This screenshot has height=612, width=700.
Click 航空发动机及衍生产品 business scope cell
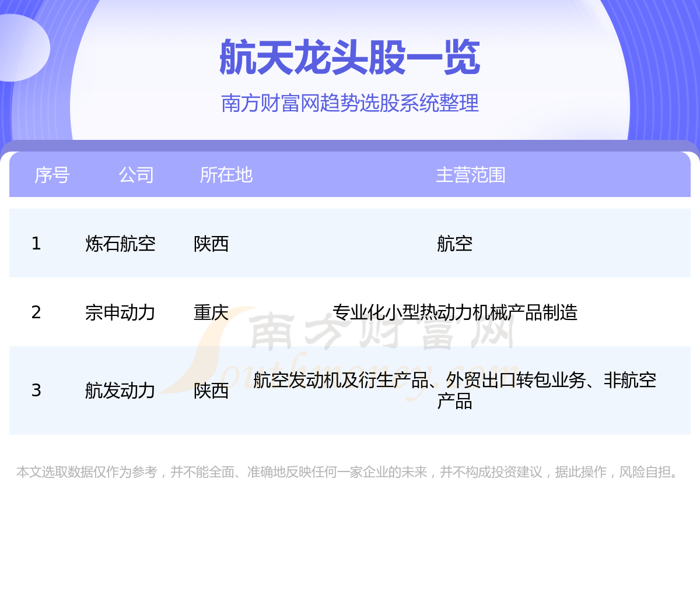click(x=455, y=390)
